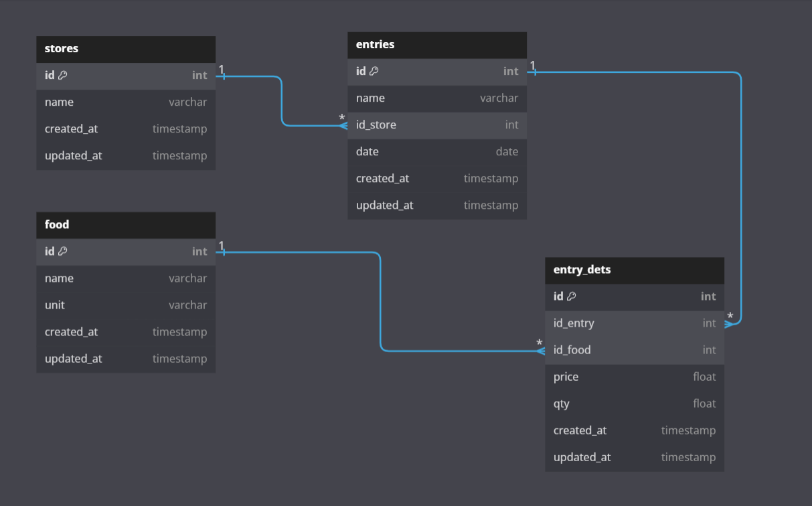Select the name field of stores

tap(125, 102)
